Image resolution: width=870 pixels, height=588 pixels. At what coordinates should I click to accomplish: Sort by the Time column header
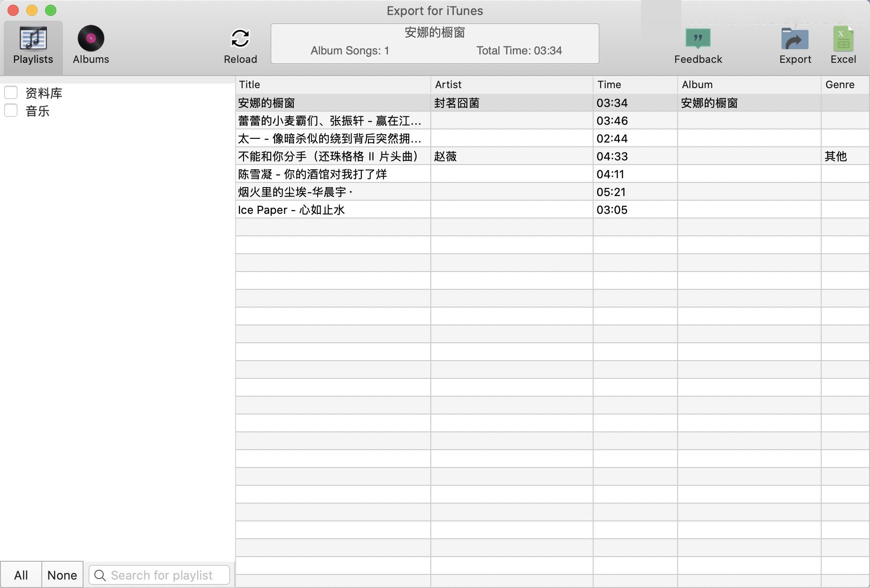coord(635,84)
